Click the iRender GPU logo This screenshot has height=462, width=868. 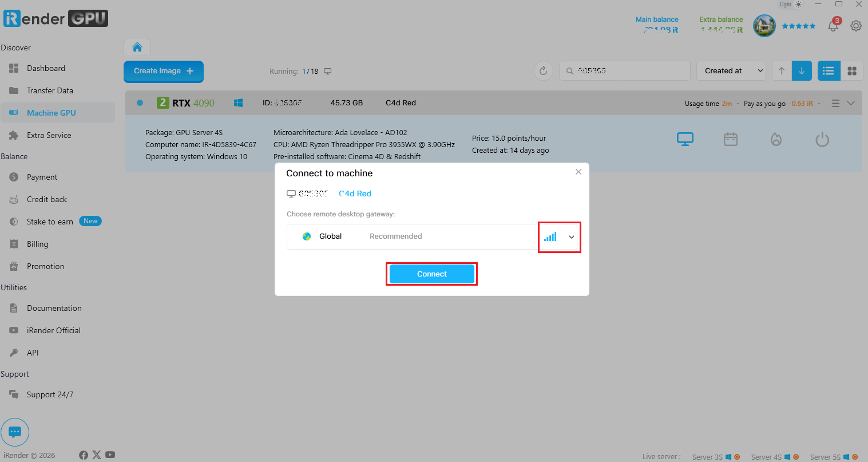[x=56, y=18]
